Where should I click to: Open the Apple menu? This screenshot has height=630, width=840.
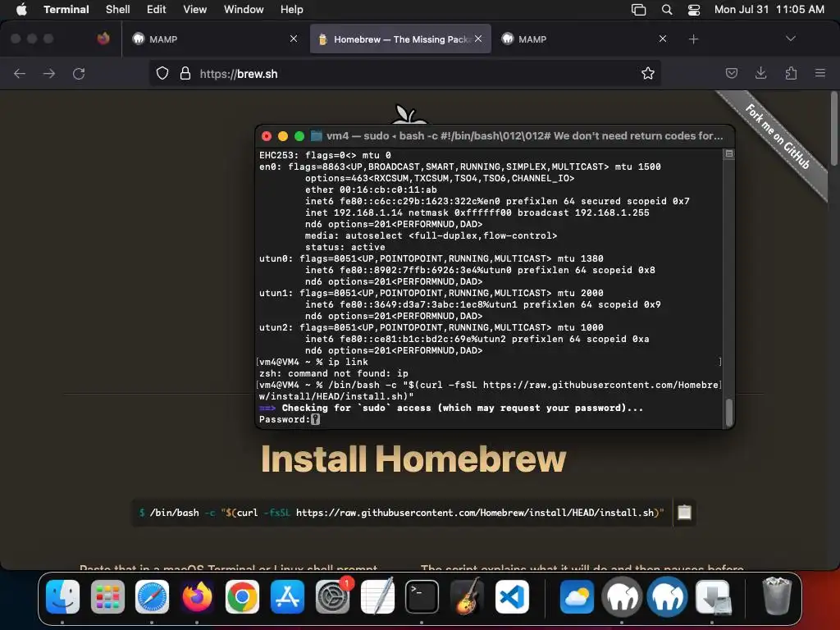pyautogui.click(x=21, y=10)
